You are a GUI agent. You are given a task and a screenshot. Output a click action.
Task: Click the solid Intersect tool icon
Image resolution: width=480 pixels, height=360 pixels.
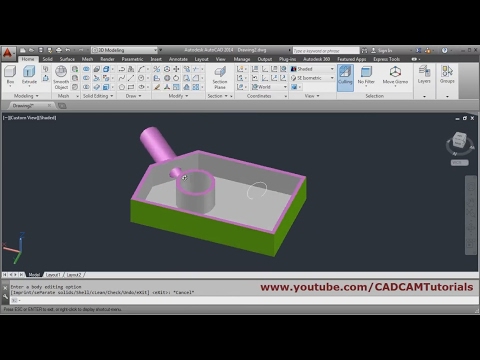tap(86, 87)
